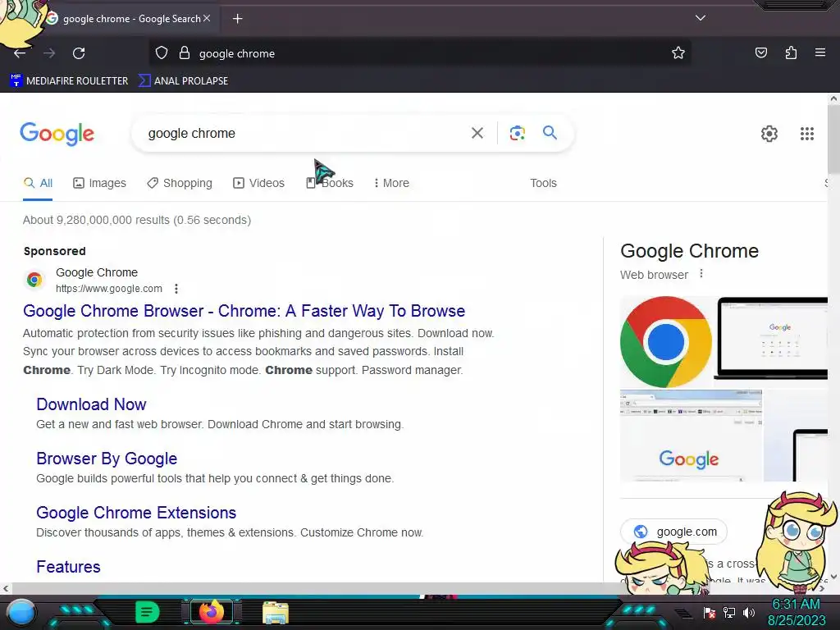Click the laptop Google page thumbnail
The image size is (840, 630).
point(771,339)
